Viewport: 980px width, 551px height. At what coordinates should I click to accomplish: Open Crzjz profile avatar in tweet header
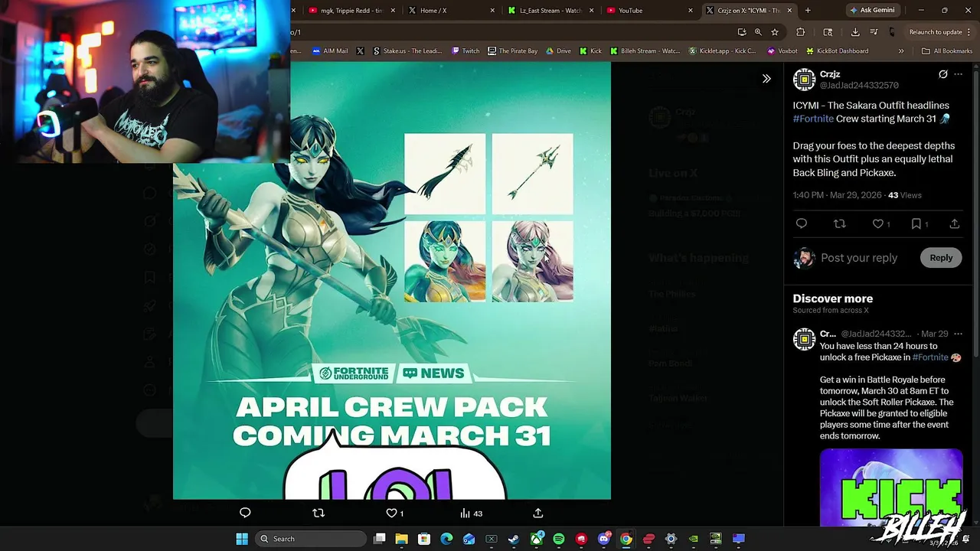(804, 80)
